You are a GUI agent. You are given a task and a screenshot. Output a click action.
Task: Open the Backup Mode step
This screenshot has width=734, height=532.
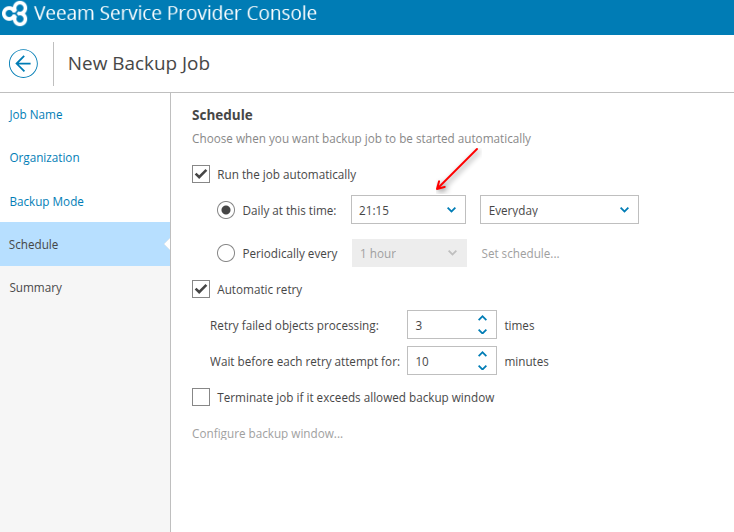point(47,201)
